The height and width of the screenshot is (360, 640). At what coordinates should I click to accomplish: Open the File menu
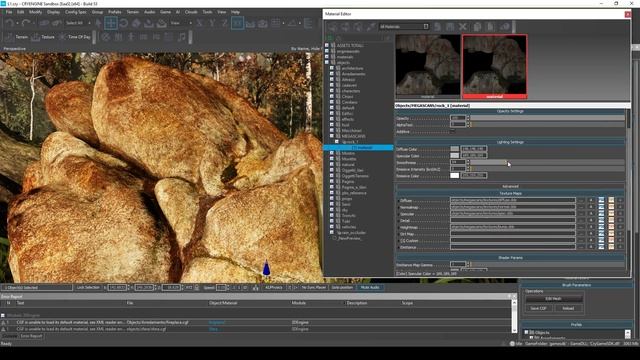click(x=9, y=12)
